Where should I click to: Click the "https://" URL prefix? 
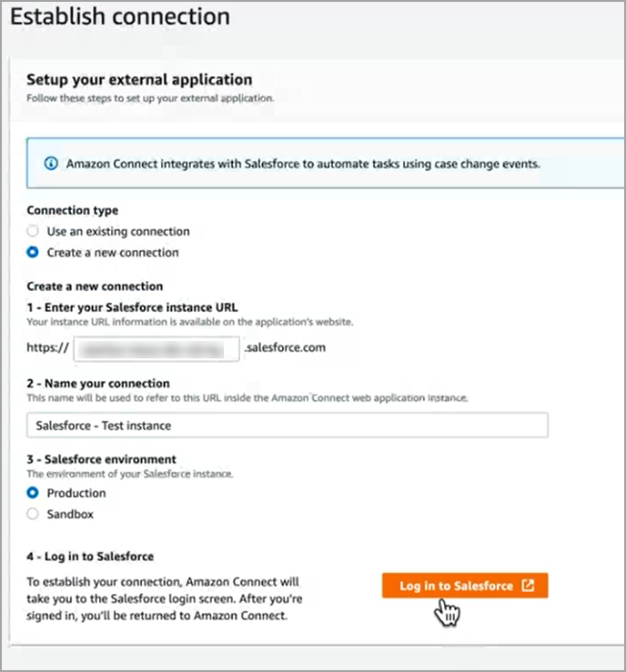point(45,347)
